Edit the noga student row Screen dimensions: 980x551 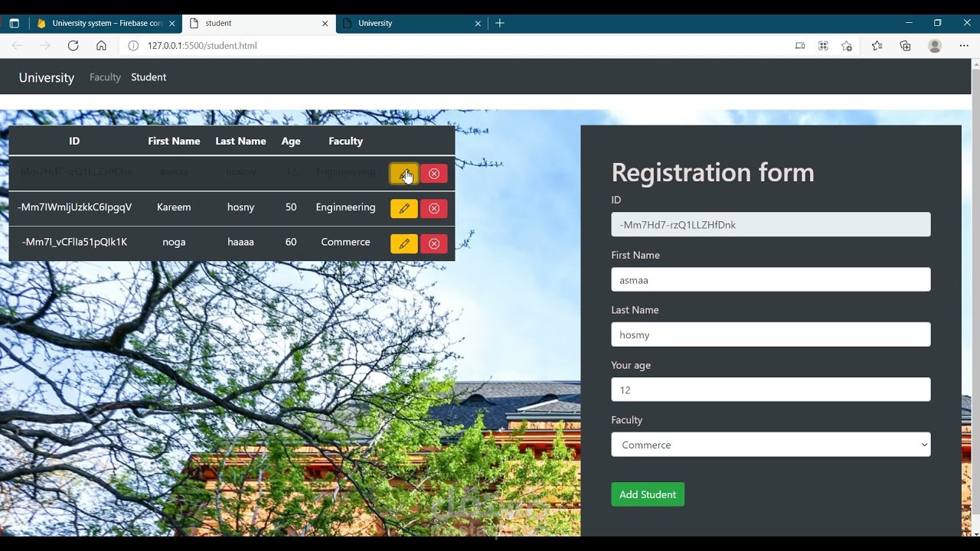[x=404, y=243]
